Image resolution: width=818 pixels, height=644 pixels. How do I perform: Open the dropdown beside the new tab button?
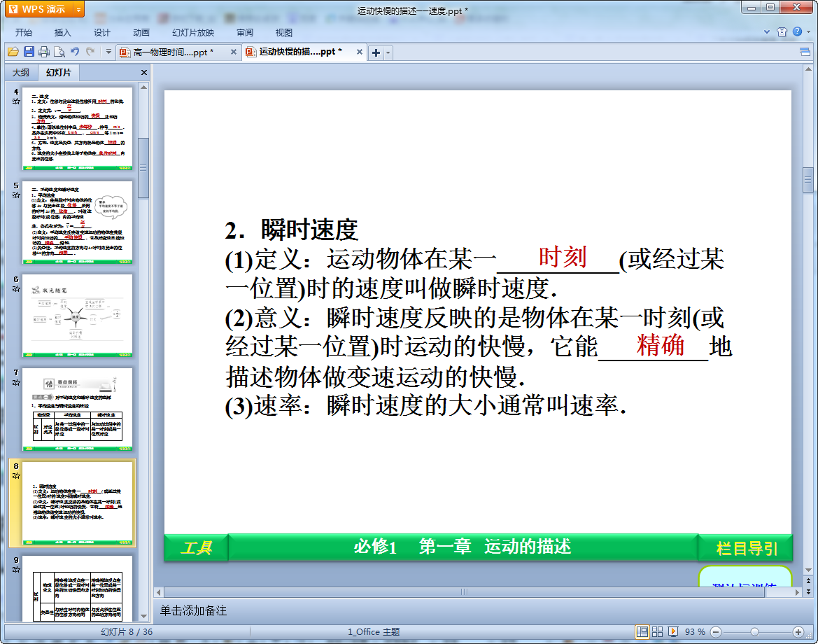[x=388, y=52]
